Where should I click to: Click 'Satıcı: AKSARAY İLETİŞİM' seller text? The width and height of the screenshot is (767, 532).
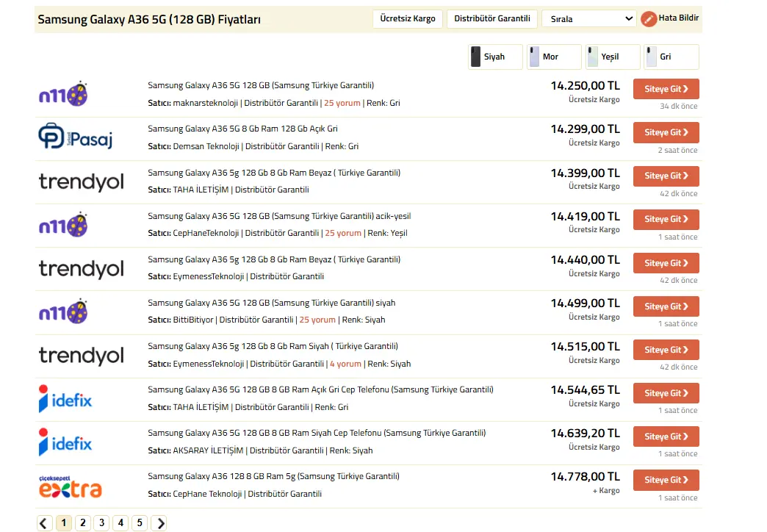coord(195,450)
